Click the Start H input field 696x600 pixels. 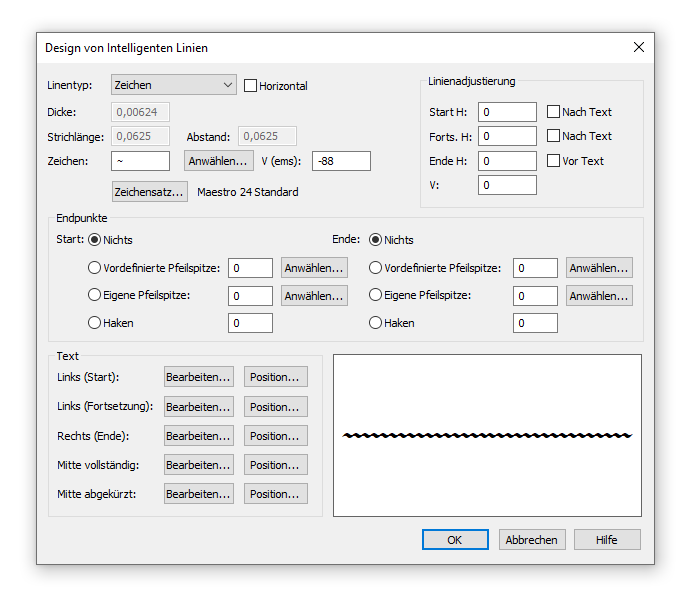coord(507,112)
